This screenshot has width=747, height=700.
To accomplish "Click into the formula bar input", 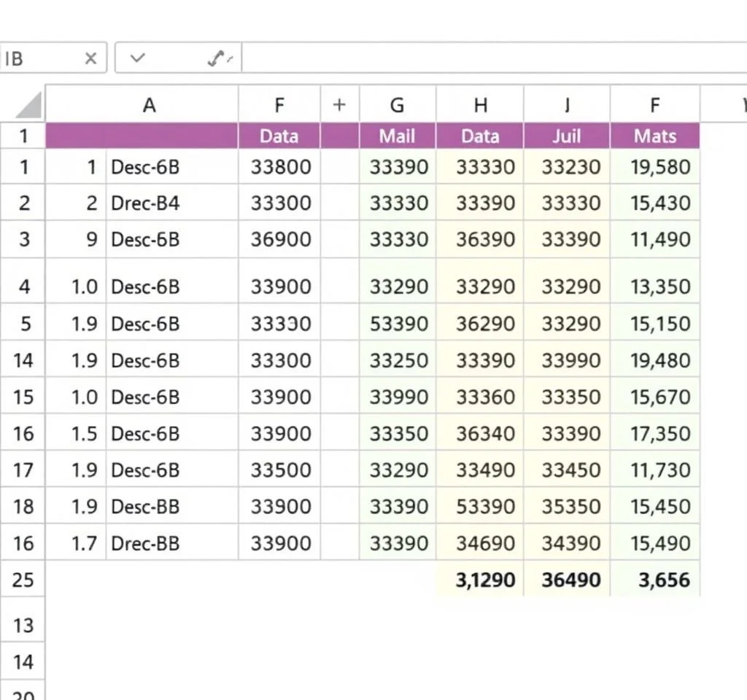I will click(489, 59).
